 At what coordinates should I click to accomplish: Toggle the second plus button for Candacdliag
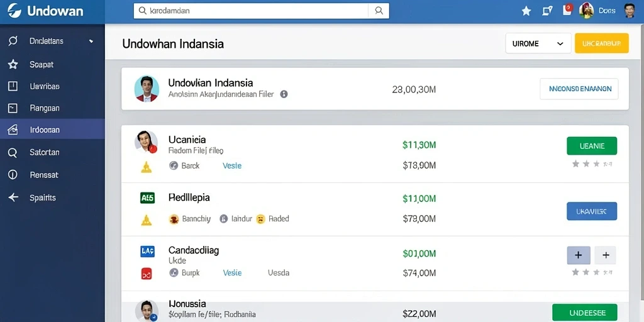(x=606, y=255)
